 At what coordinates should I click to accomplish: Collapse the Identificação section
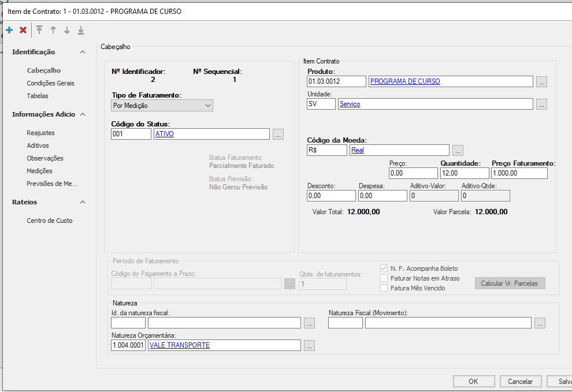point(83,52)
